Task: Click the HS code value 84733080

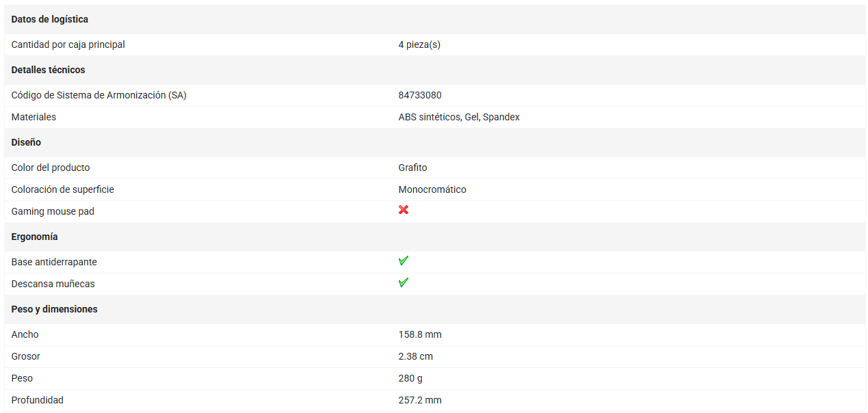Action: point(420,95)
